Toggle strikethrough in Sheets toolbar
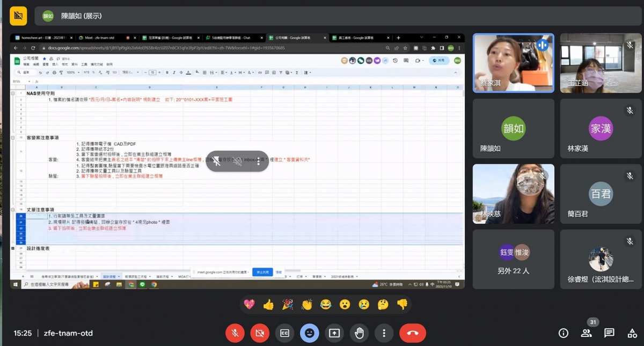 click(181, 72)
